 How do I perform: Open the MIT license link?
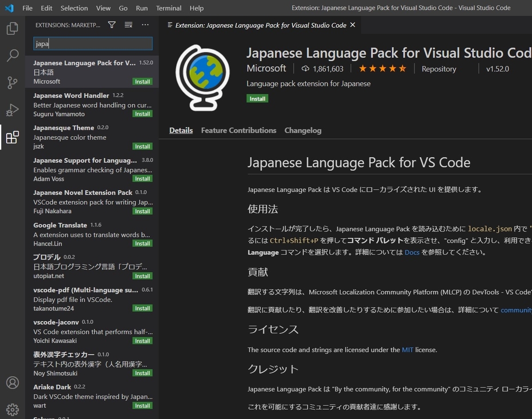point(407,350)
